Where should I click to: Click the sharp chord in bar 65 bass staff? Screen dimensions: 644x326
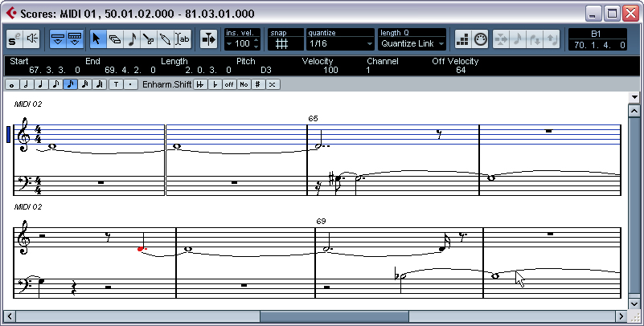(x=338, y=179)
